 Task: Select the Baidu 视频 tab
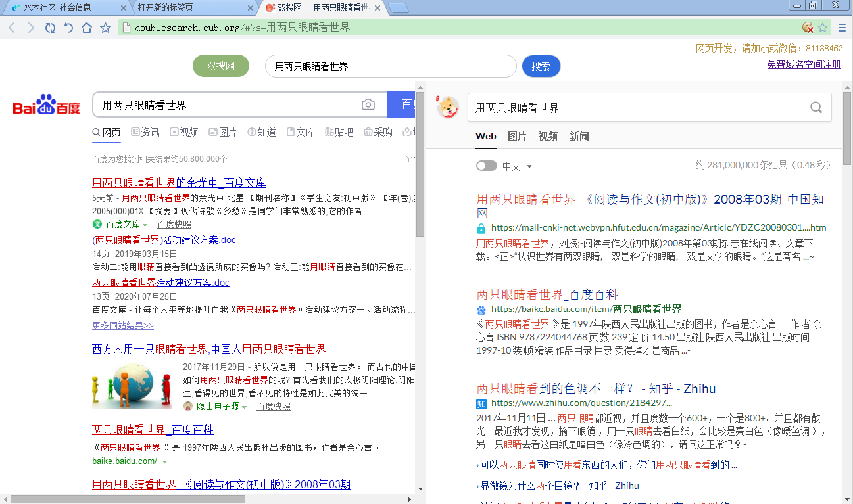[x=184, y=132]
